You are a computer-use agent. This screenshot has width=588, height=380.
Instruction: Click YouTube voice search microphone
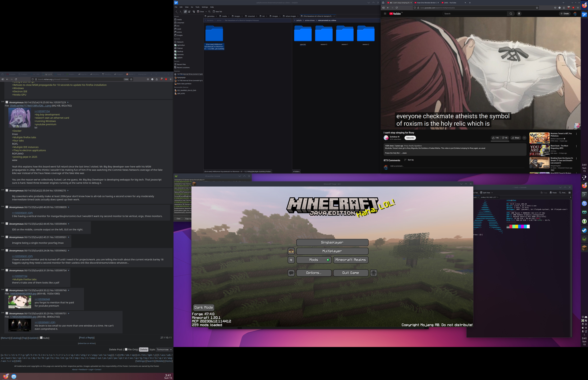coord(519,14)
